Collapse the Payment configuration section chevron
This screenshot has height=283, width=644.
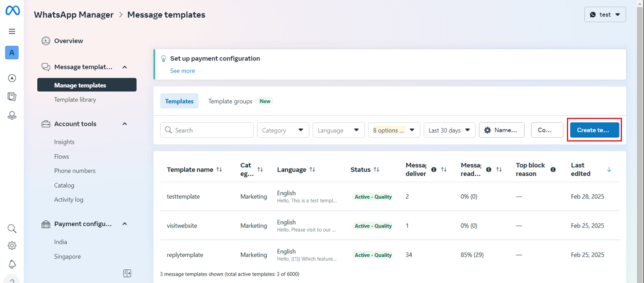(x=125, y=224)
